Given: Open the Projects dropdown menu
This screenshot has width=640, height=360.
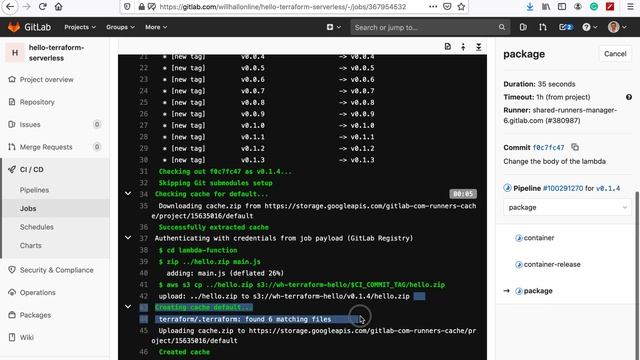Looking at the screenshot, I should [80, 27].
